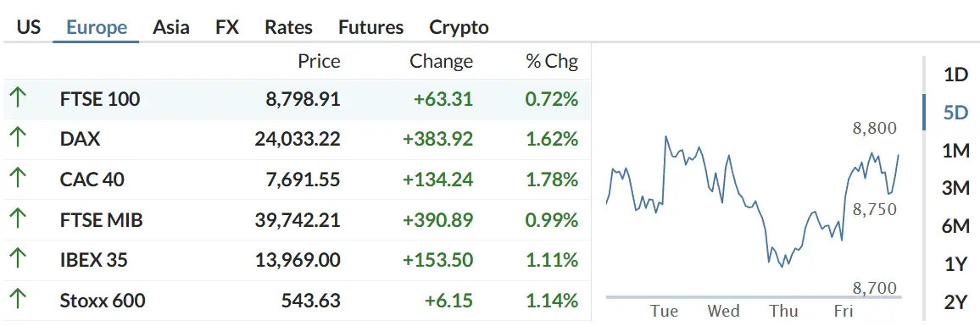Choose the 1M chart timeframe
The height and width of the screenshot is (326, 980).
(955, 151)
